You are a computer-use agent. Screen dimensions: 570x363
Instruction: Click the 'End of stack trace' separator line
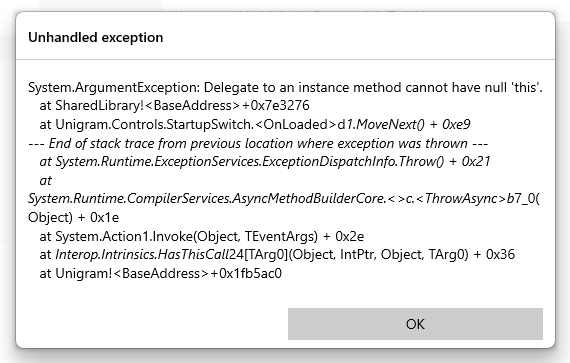(258, 143)
